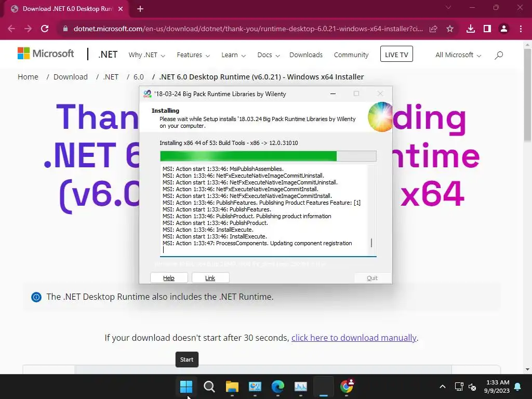Expand the Learn menu
The width and height of the screenshot is (532, 399).
pos(233,55)
